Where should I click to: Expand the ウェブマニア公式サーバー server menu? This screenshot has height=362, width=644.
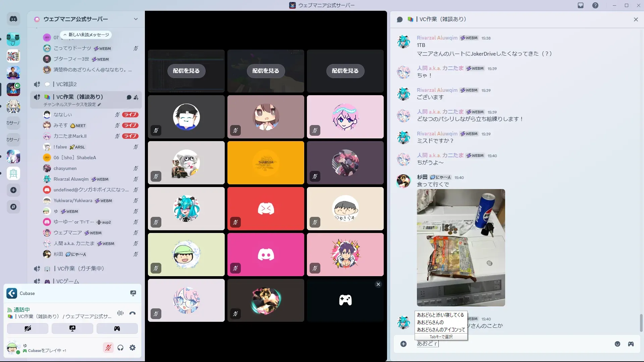point(136,19)
